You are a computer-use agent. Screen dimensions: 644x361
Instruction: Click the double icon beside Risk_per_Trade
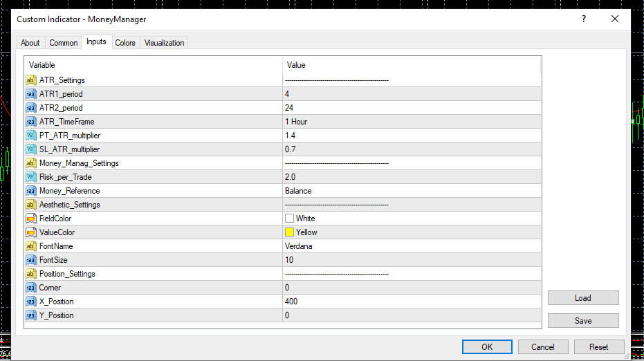31,177
